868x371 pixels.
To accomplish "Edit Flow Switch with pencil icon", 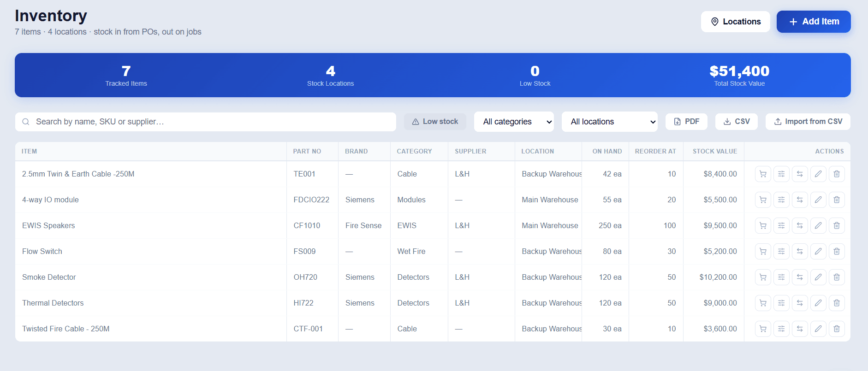I will [818, 251].
